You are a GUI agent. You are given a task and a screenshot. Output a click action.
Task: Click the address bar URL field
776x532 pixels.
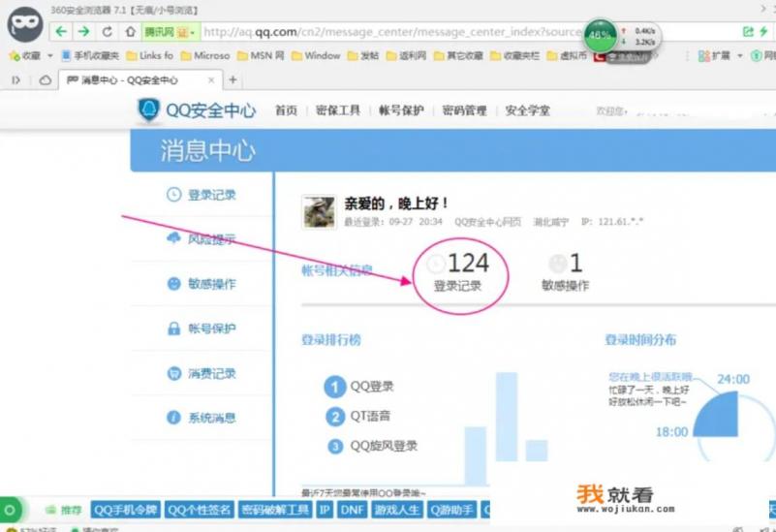click(391, 32)
